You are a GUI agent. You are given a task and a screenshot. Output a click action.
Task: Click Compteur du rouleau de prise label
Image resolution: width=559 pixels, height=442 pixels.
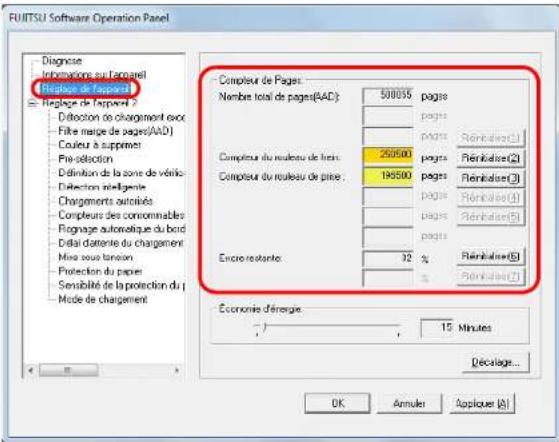coord(282,176)
